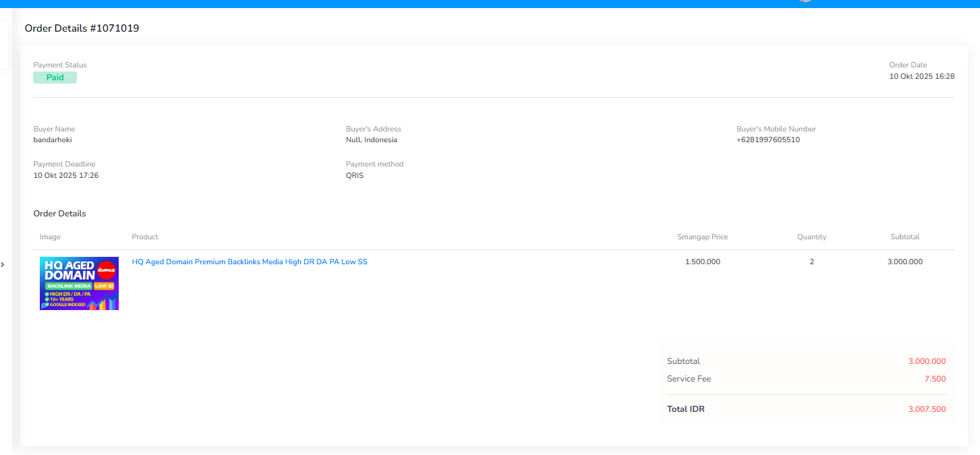Click the payment deadline 10 Okt 2025 17:26
Image resolution: width=980 pixels, height=455 pixels.
[x=66, y=175]
